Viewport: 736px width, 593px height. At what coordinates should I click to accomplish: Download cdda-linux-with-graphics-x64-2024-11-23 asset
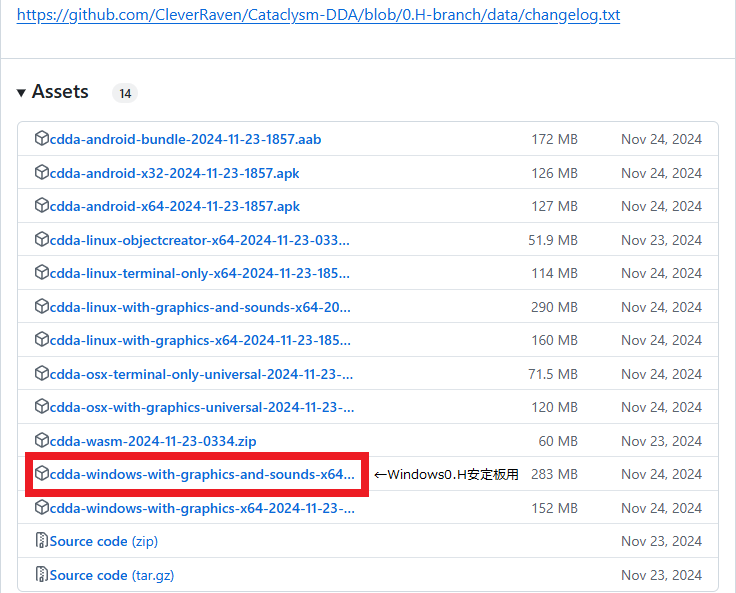click(x=200, y=340)
